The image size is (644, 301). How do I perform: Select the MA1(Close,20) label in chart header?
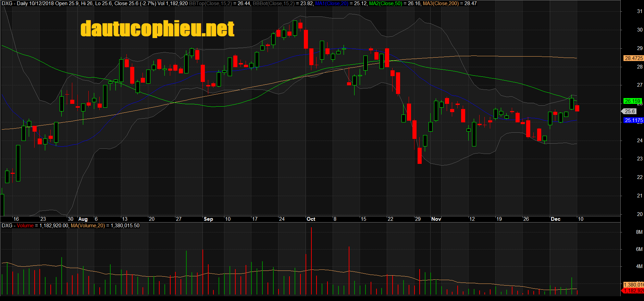(331, 3)
